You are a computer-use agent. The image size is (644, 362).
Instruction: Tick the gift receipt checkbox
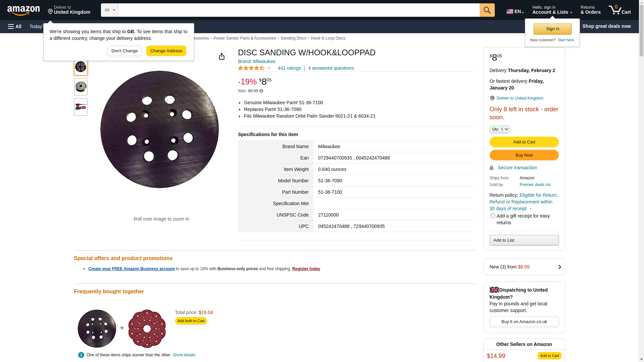(x=493, y=216)
